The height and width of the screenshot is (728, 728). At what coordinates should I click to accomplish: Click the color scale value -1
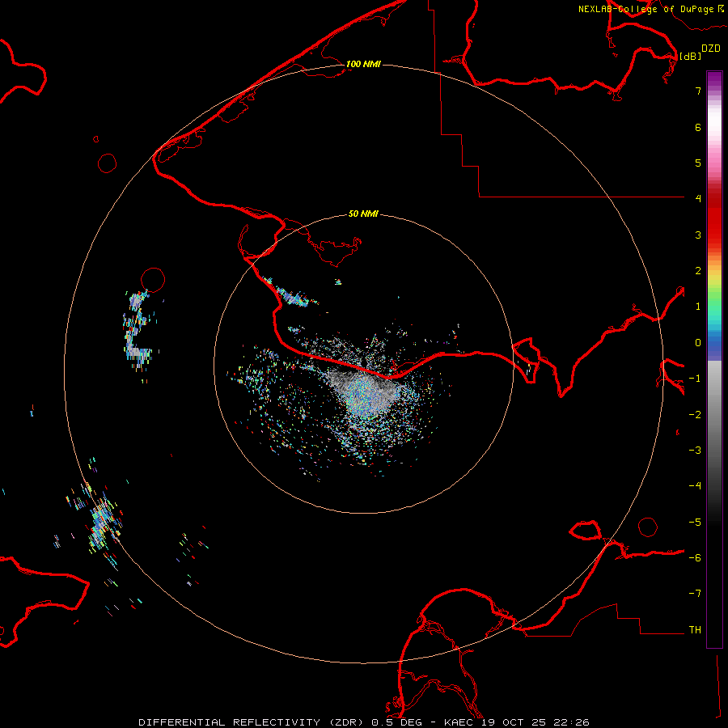[695, 379]
